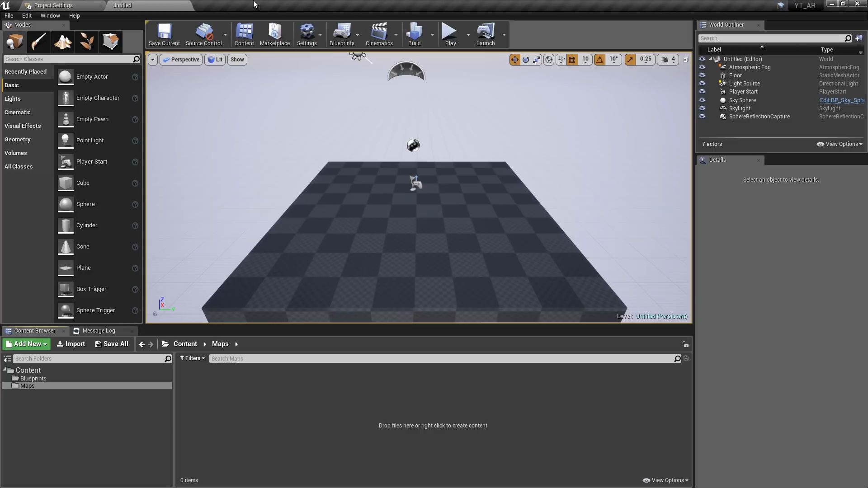Click the Build toolbar icon

pos(414,34)
